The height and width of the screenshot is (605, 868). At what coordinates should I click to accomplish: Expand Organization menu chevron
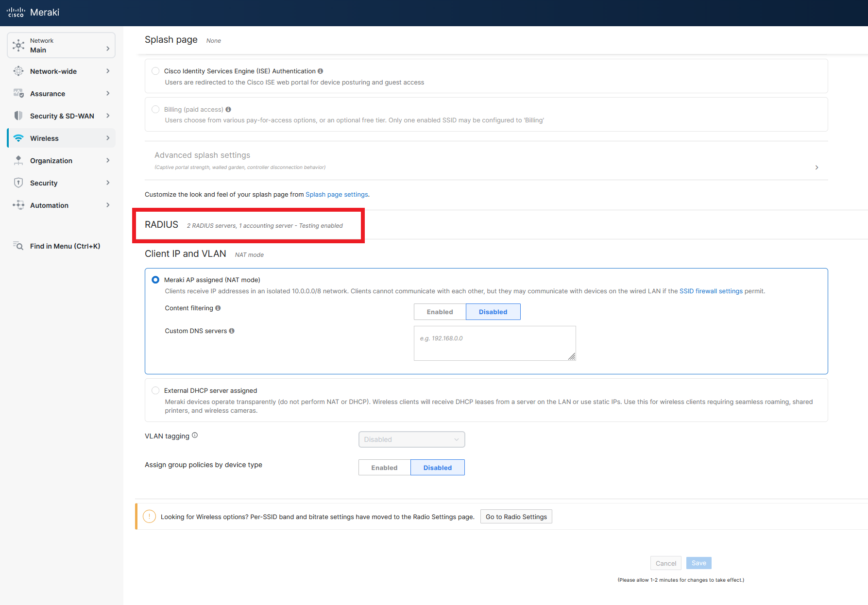(x=108, y=160)
